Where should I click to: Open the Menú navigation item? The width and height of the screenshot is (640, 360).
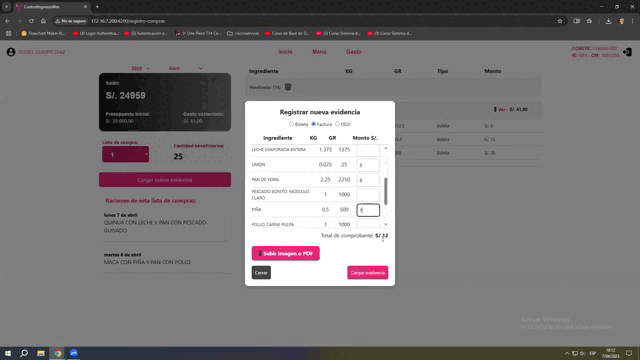(319, 52)
